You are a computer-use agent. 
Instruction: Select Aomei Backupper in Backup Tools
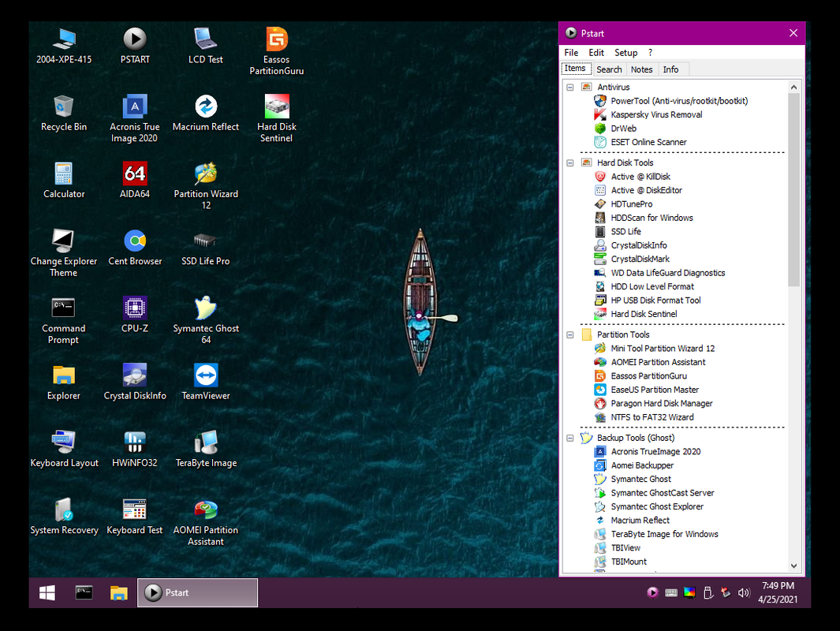coord(642,465)
